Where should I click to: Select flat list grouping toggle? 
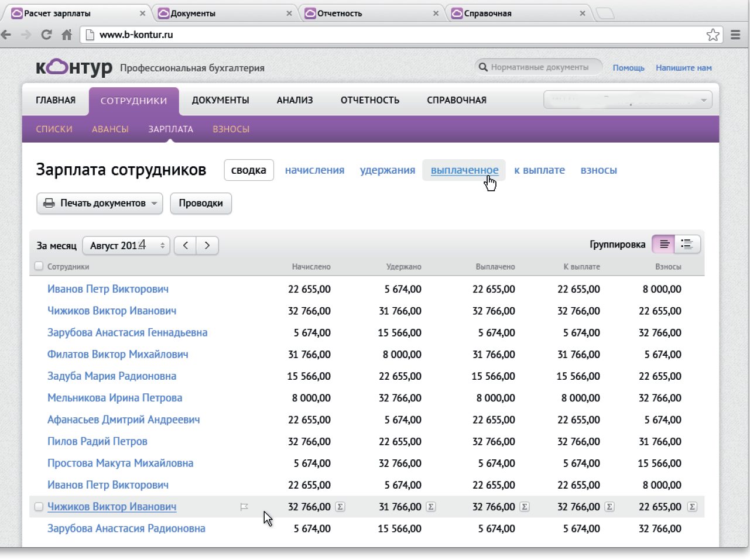tap(664, 245)
